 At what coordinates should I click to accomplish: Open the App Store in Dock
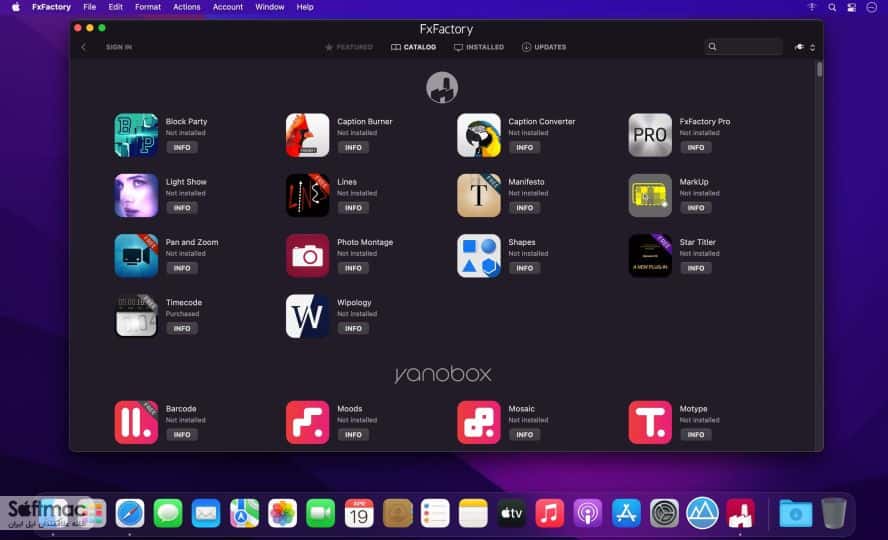point(626,513)
